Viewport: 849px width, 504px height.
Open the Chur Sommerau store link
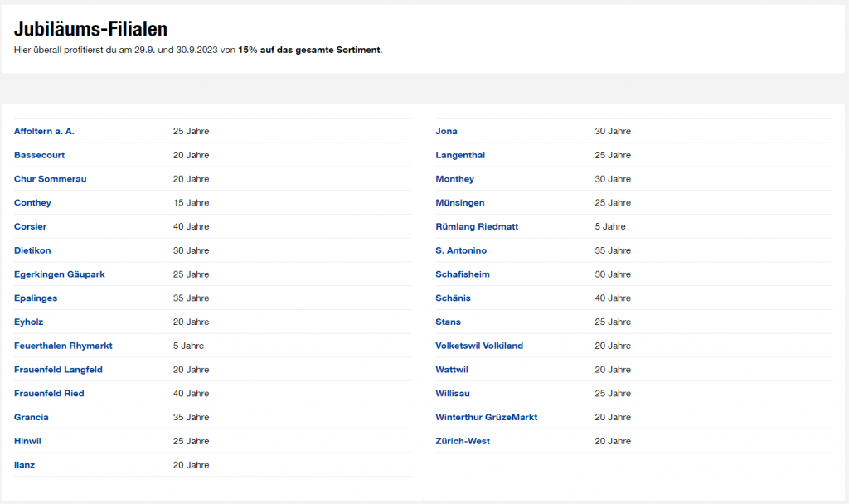tap(50, 179)
